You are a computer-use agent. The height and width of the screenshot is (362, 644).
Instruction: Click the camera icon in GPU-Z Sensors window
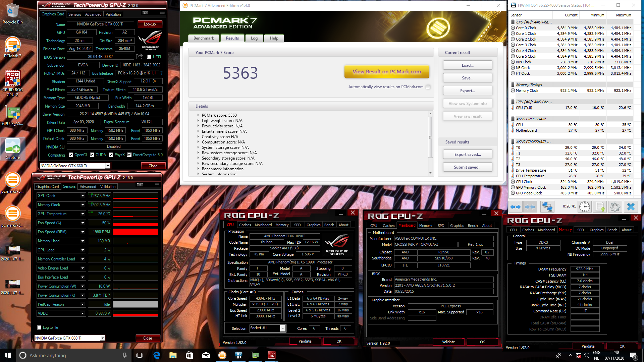click(140, 185)
